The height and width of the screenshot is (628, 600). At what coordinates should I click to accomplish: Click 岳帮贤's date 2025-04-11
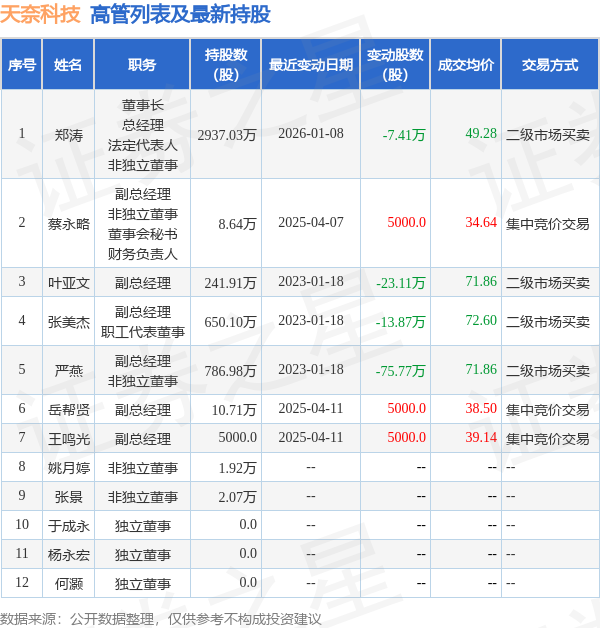click(311, 409)
